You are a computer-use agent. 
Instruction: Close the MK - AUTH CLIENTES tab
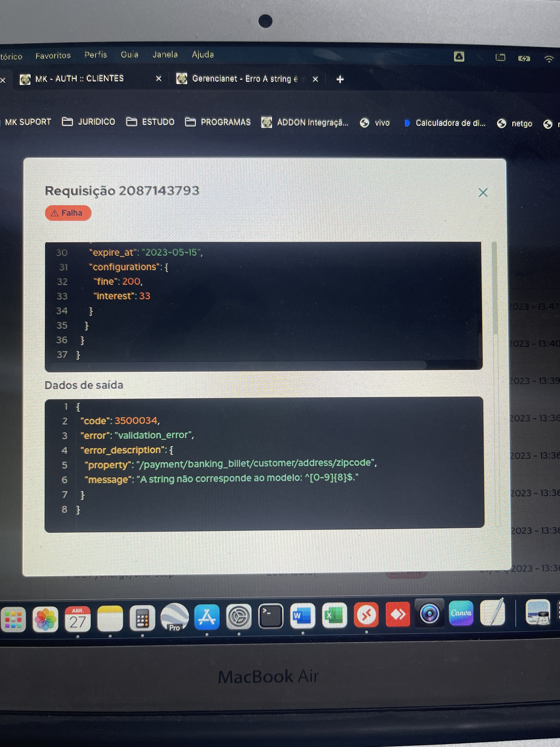pyautogui.click(x=159, y=79)
